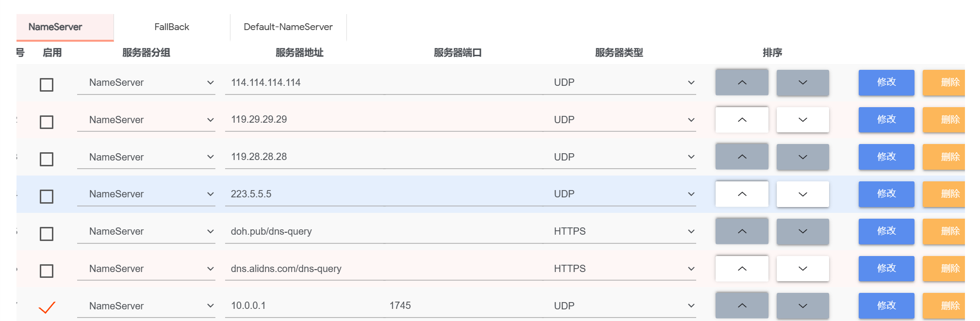Open server group dropdown for 119.29.29.29
The image size is (980, 321).
pyautogui.click(x=146, y=120)
